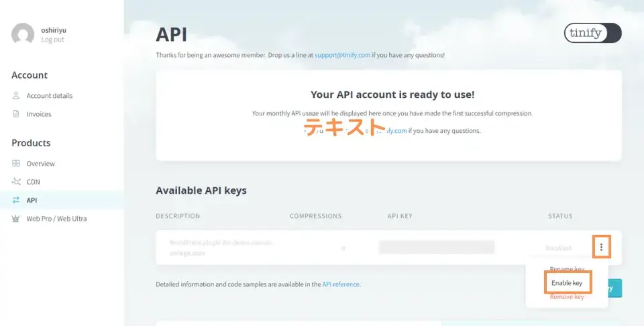Image resolution: width=644 pixels, height=326 pixels.
Task: Click the Available API keys heading
Action: [201, 191]
